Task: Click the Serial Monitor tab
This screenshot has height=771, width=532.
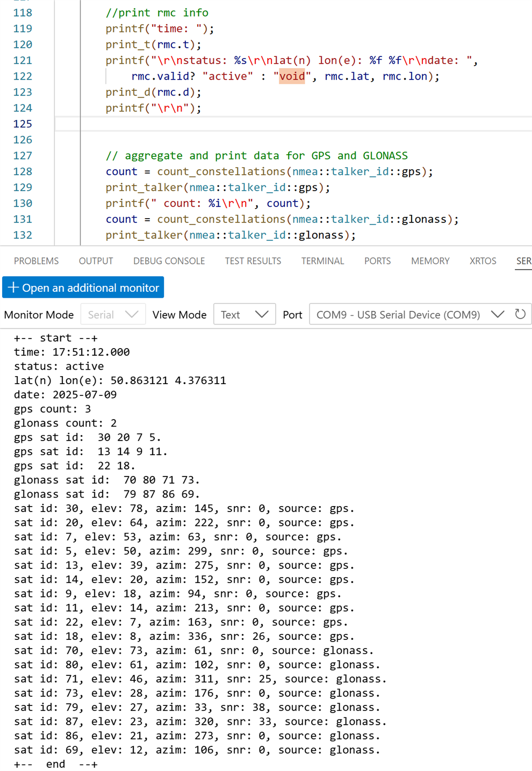Action: click(523, 261)
